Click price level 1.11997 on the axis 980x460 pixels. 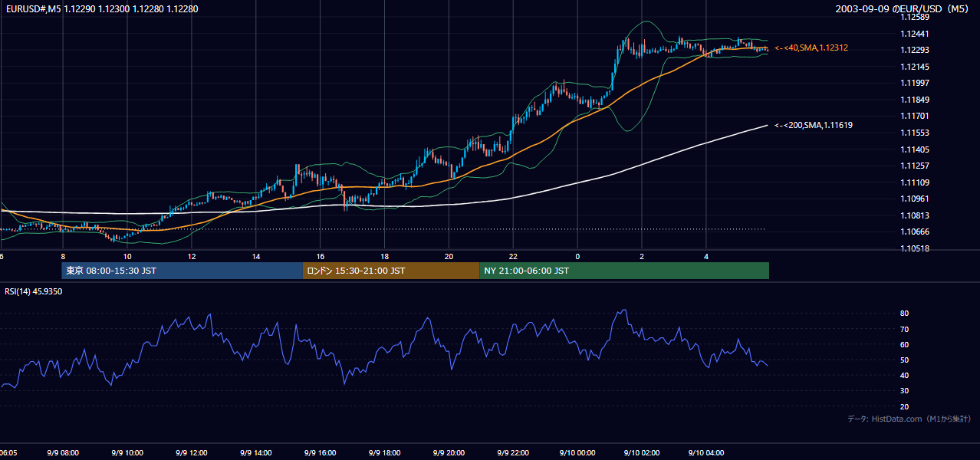point(915,83)
